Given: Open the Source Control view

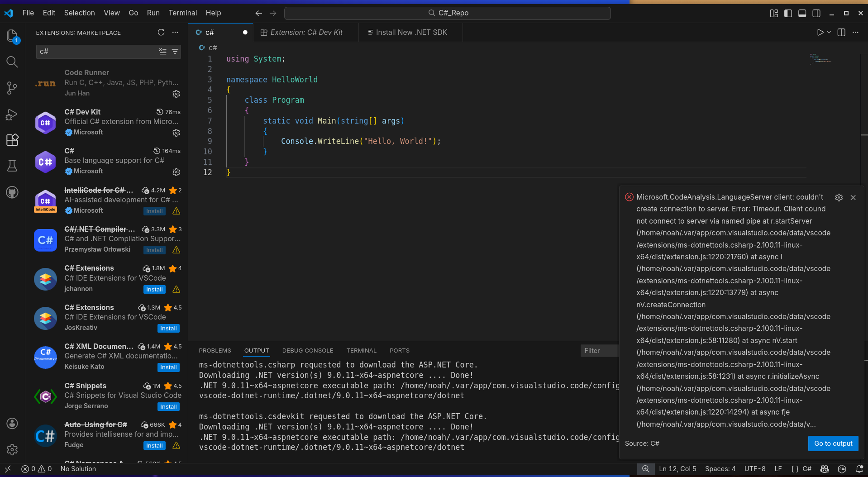Looking at the screenshot, I should pos(12,88).
